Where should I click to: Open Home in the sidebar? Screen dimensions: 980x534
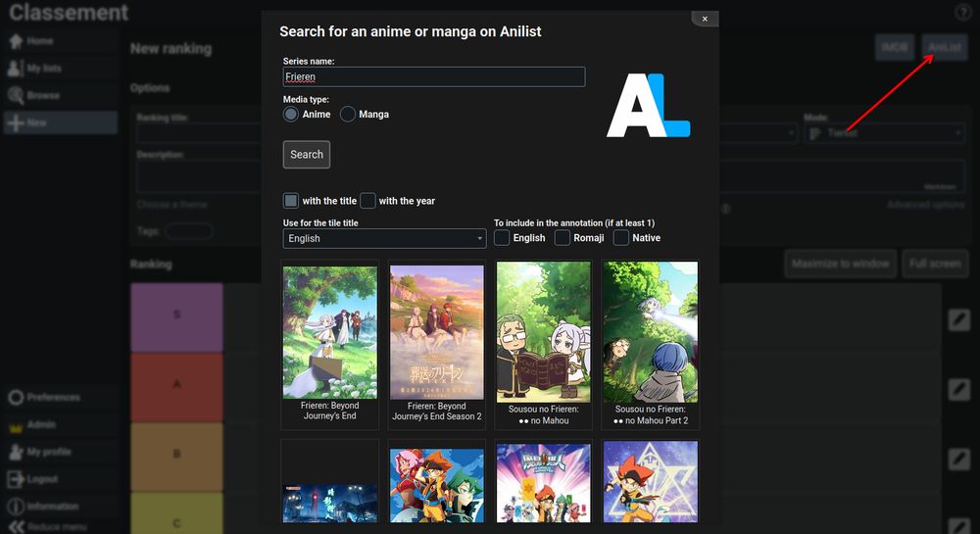pyautogui.click(x=60, y=41)
